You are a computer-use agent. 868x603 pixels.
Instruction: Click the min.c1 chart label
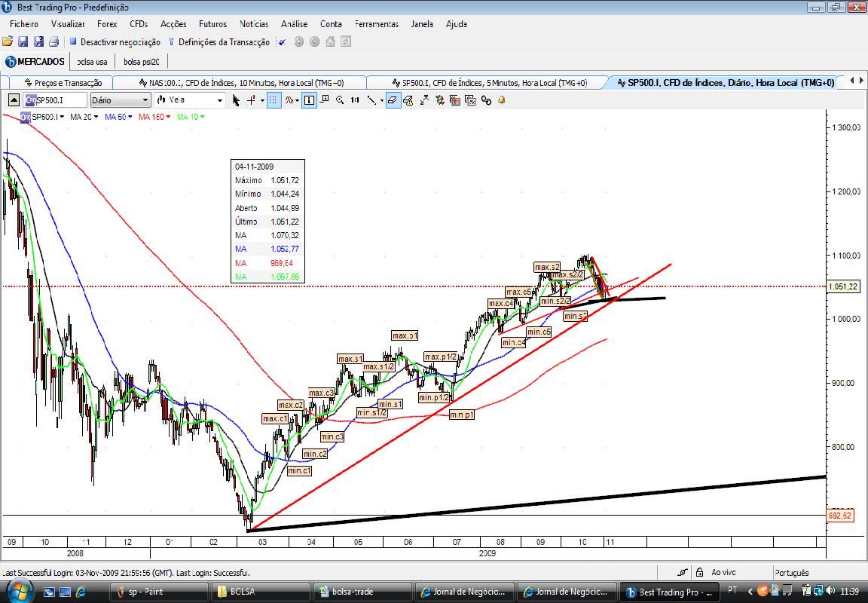[x=299, y=470]
